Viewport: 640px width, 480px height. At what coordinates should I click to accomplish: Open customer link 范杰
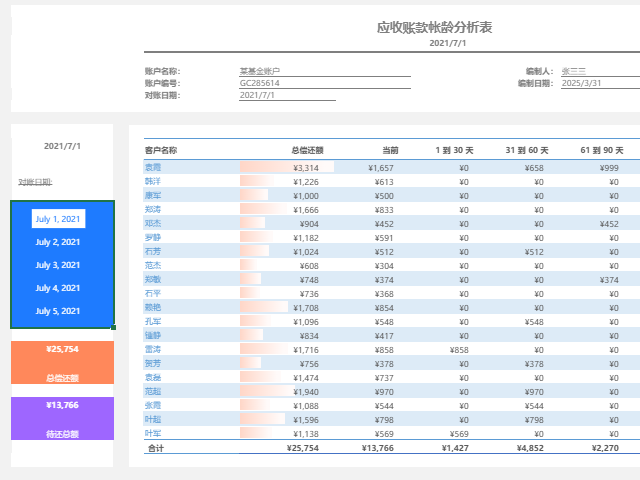coord(153,265)
